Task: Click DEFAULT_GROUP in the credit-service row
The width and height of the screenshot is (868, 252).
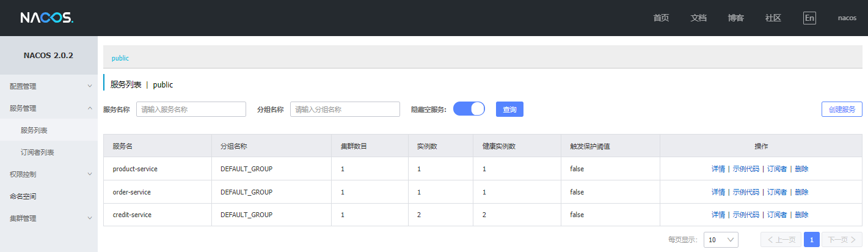Action: [246, 215]
